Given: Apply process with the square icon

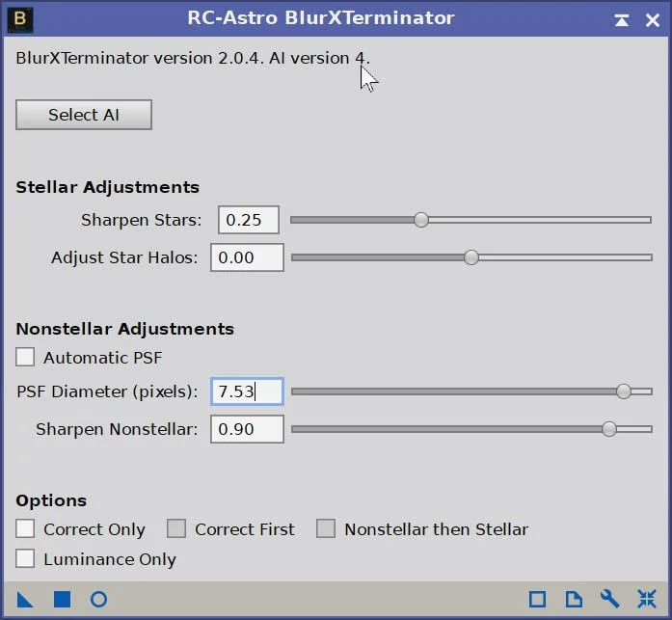Looking at the screenshot, I should [x=62, y=599].
